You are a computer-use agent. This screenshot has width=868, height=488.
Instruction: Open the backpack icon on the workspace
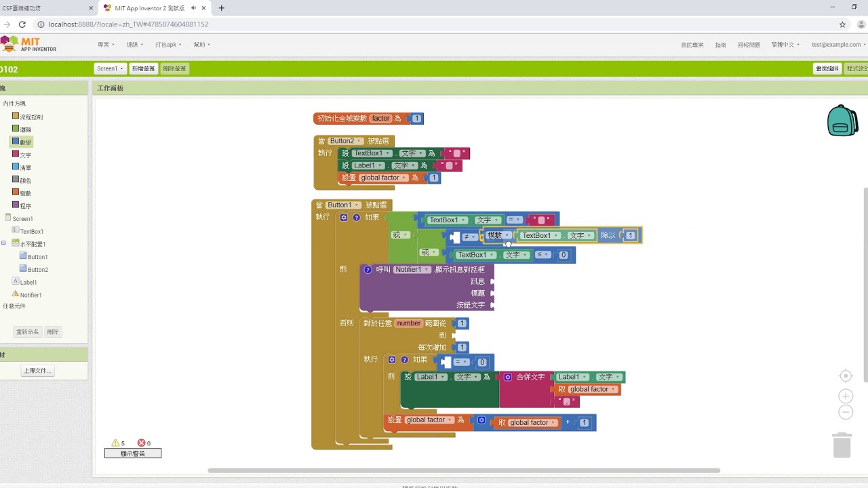[842, 121]
